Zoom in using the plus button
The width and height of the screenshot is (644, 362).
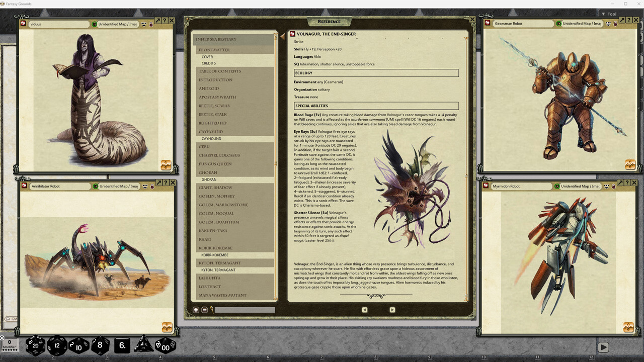pos(195,310)
